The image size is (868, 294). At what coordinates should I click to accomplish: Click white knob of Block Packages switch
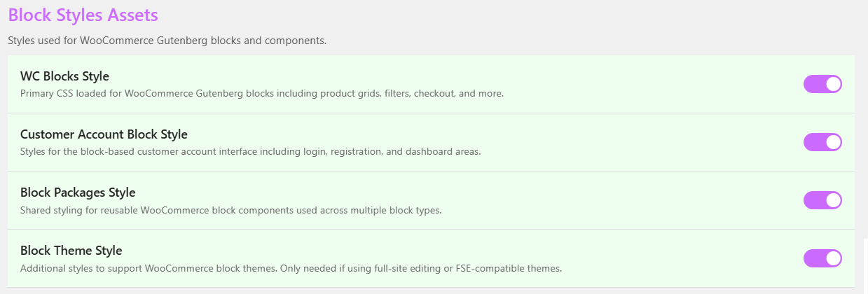coord(833,200)
